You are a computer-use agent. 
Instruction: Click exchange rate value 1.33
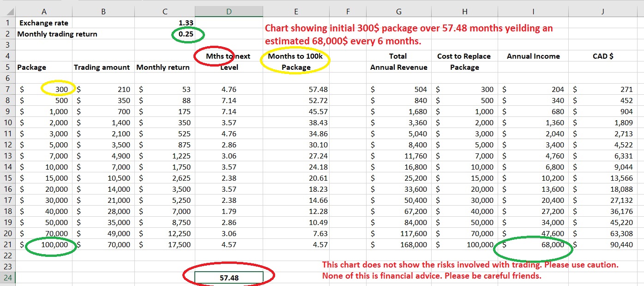pos(164,23)
